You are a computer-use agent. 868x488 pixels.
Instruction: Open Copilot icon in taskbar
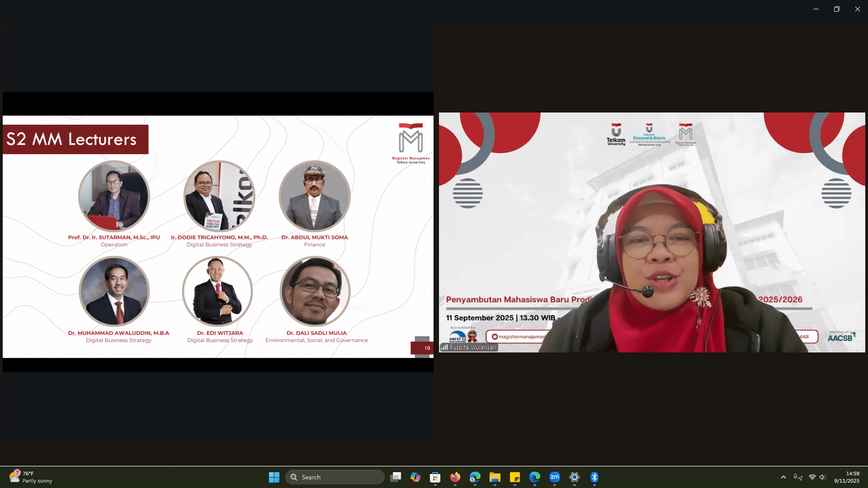(415, 477)
